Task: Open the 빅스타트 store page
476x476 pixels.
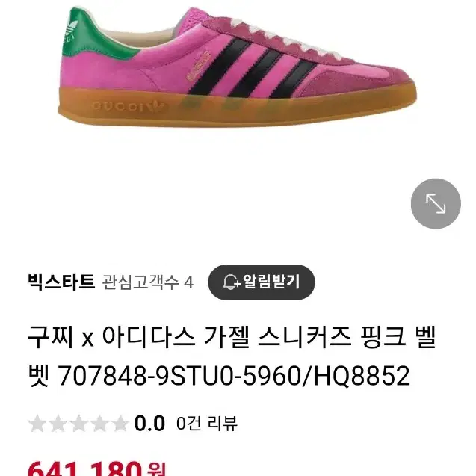Action: (61, 282)
